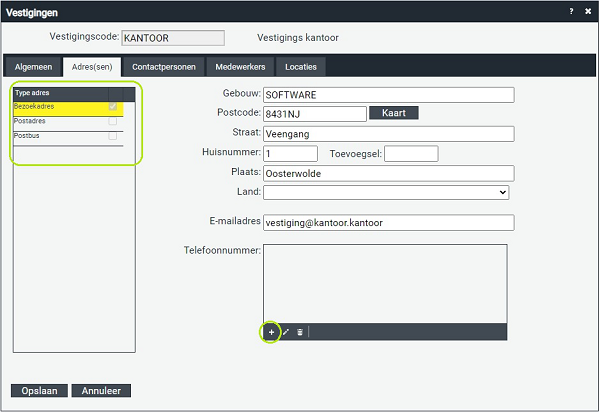
Task: Select the Huisnummer field
Action: 290,153
